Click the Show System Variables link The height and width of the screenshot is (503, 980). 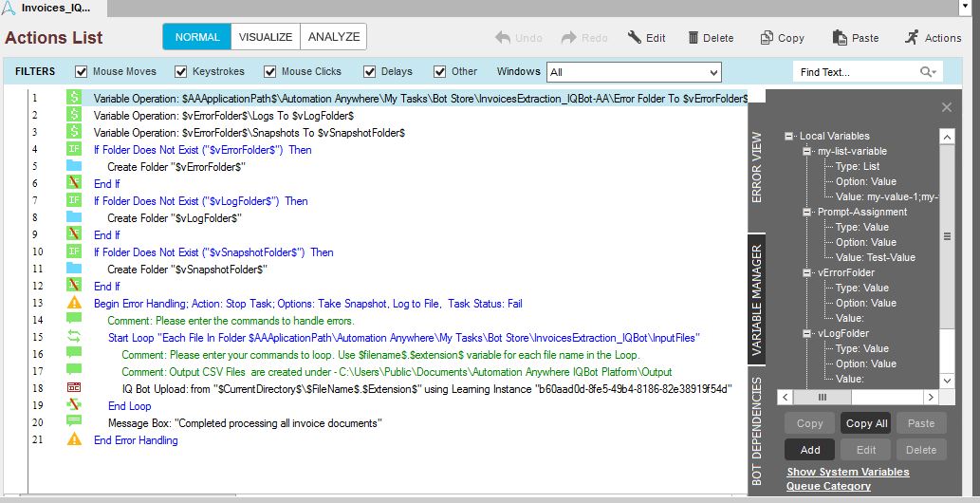coord(847,472)
